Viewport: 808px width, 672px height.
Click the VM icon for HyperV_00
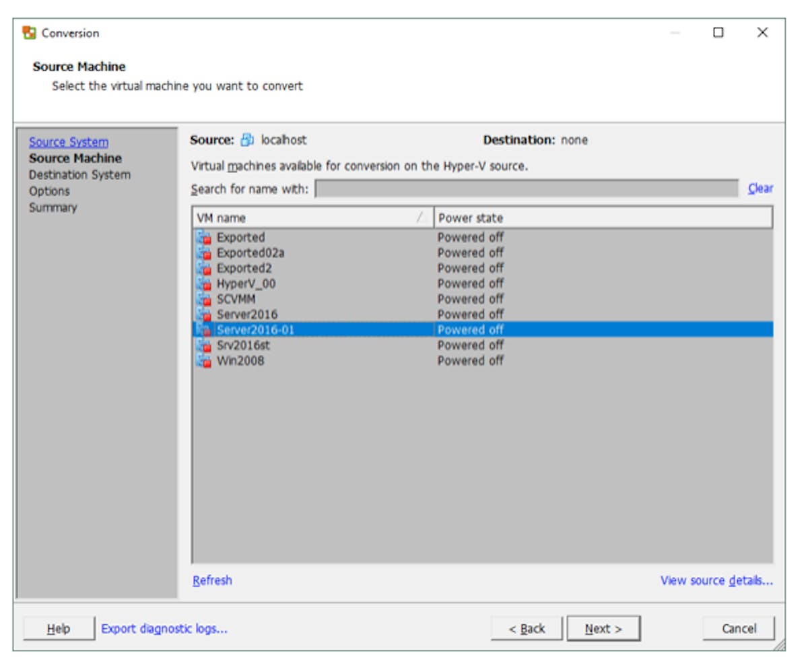click(x=203, y=284)
